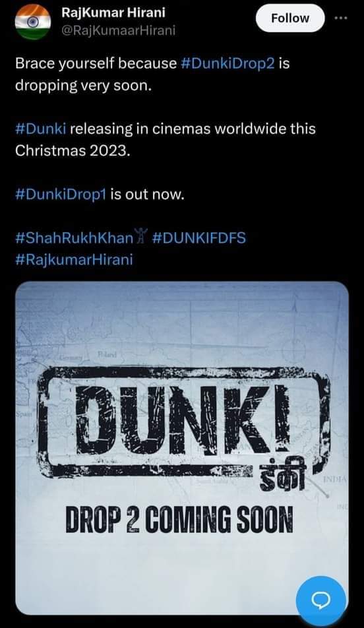Image resolution: width=364 pixels, height=628 pixels.
Task: Click the DROP 2 COMING SOON text on poster
Action: (179, 519)
